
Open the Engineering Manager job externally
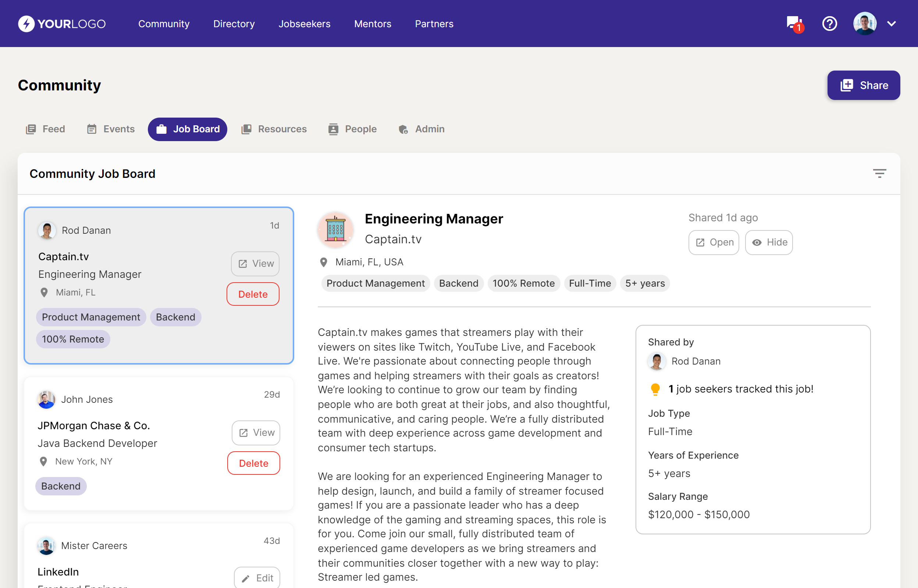click(714, 242)
